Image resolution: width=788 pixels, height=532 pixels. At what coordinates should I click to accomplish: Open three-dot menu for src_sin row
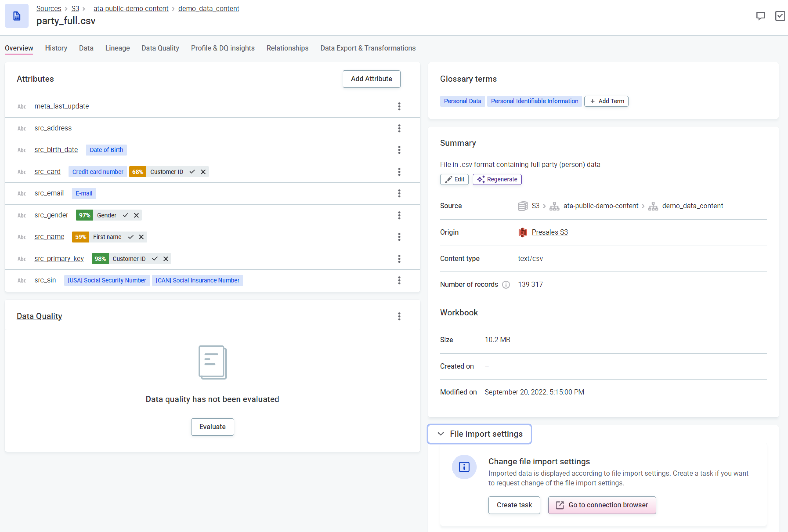pyautogui.click(x=399, y=280)
